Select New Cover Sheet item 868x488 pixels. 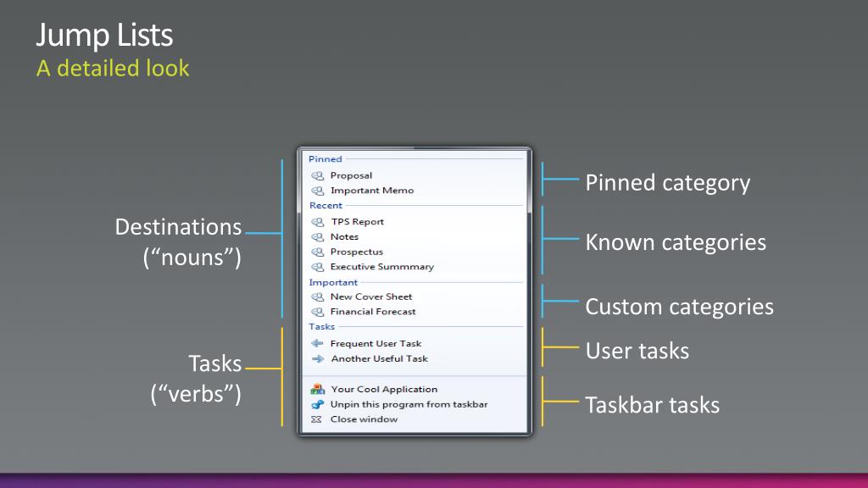click(x=371, y=297)
